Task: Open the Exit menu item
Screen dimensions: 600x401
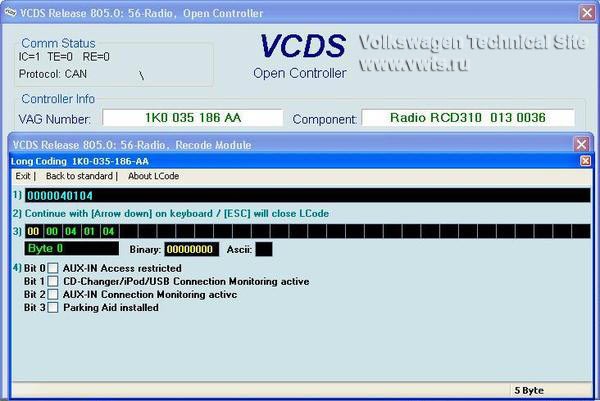Action: coord(23,176)
